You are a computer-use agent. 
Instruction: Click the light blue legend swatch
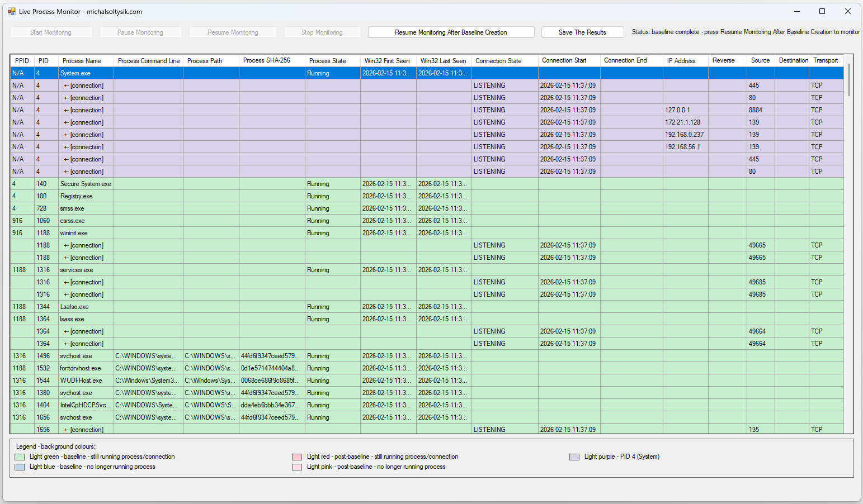20,467
